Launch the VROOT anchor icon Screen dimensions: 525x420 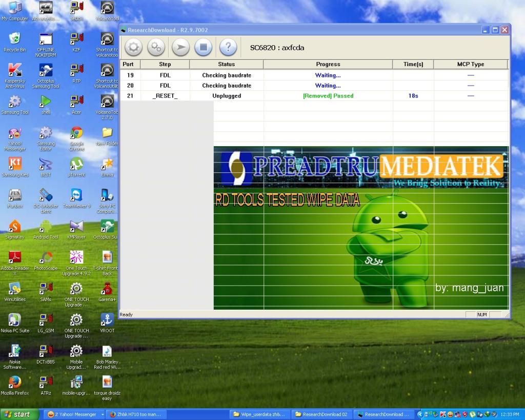tap(107, 323)
